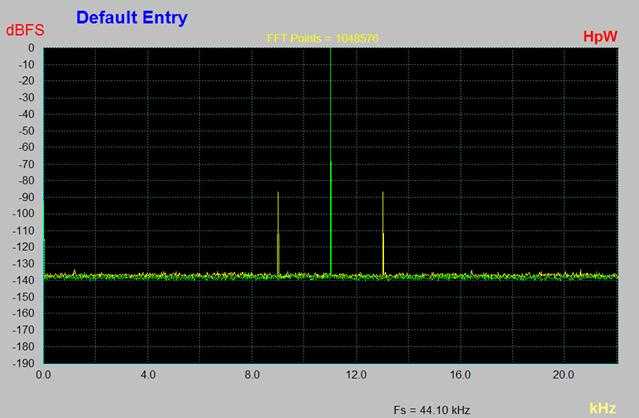Screen dimensions: 639x418
Task: Click the "-20" level axis label
Action: tap(27, 81)
